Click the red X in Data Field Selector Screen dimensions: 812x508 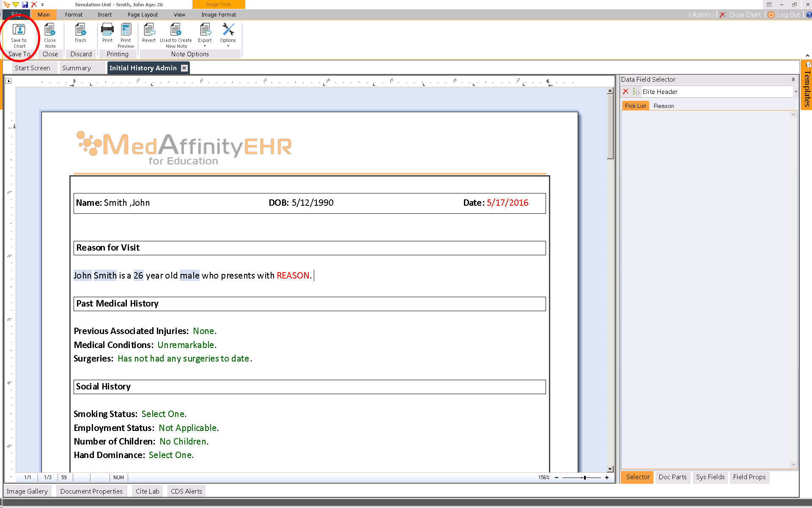(x=626, y=91)
